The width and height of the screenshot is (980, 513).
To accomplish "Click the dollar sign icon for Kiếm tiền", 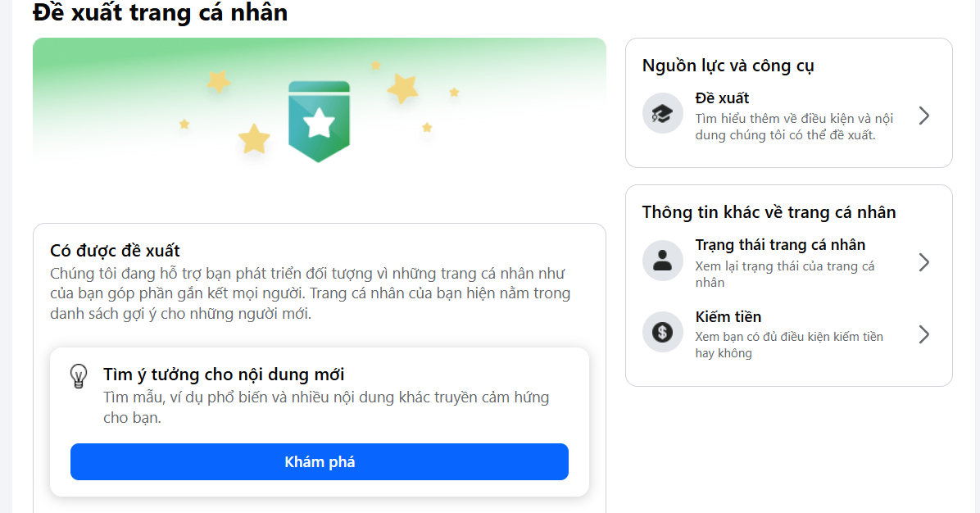I will pyautogui.click(x=663, y=333).
